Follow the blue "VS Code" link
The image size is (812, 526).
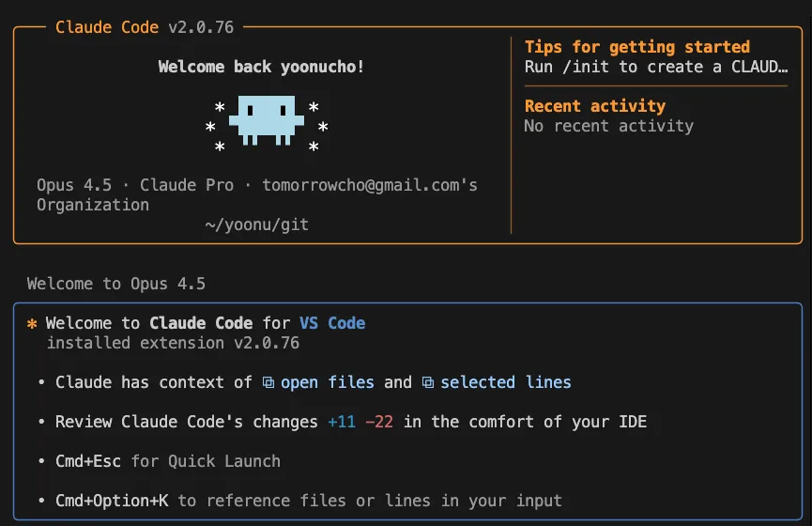coord(332,323)
